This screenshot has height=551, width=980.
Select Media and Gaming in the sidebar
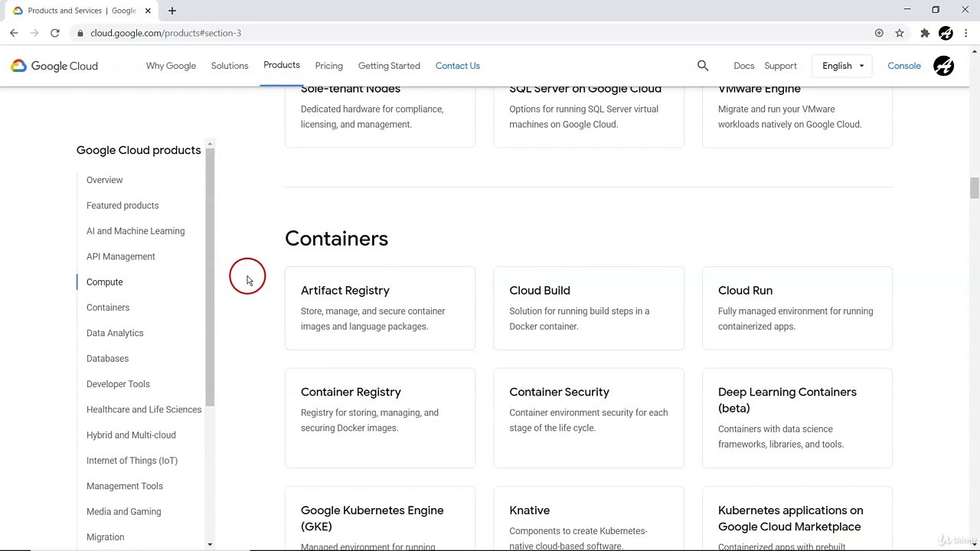pos(124,511)
